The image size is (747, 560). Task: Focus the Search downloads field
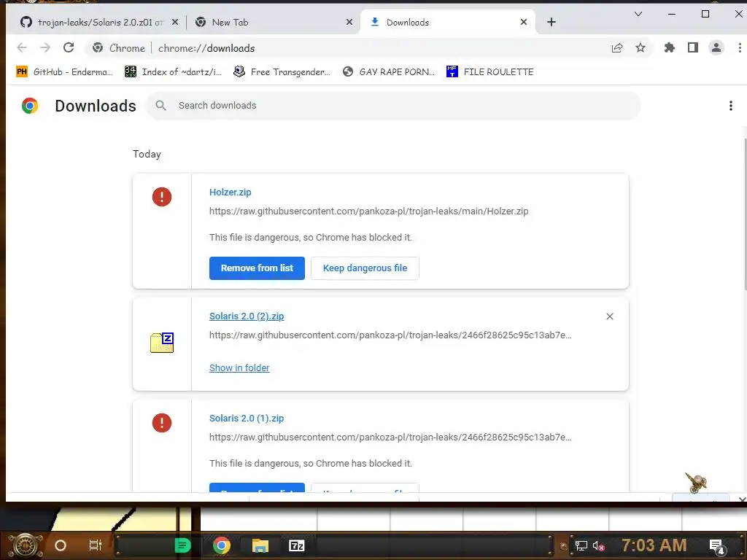(393, 105)
